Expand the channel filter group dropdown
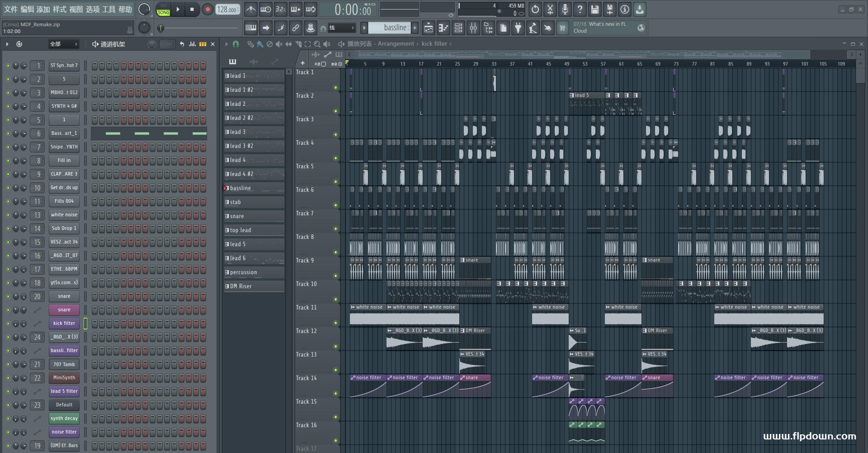This screenshot has height=453, width=868. [x=64, y=44]
